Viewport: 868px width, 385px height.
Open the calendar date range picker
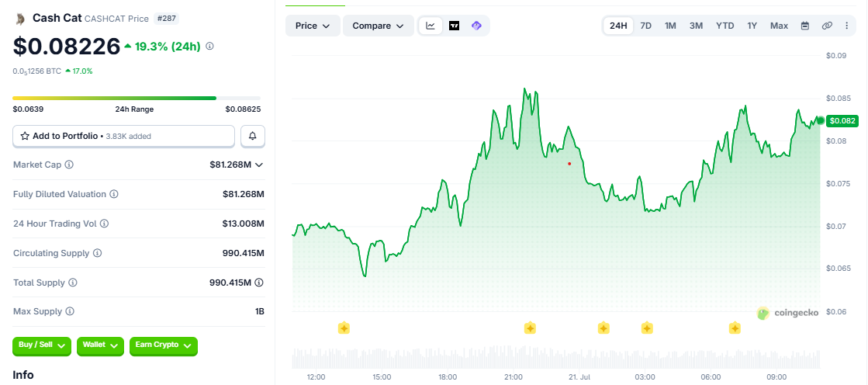(805, 26)
